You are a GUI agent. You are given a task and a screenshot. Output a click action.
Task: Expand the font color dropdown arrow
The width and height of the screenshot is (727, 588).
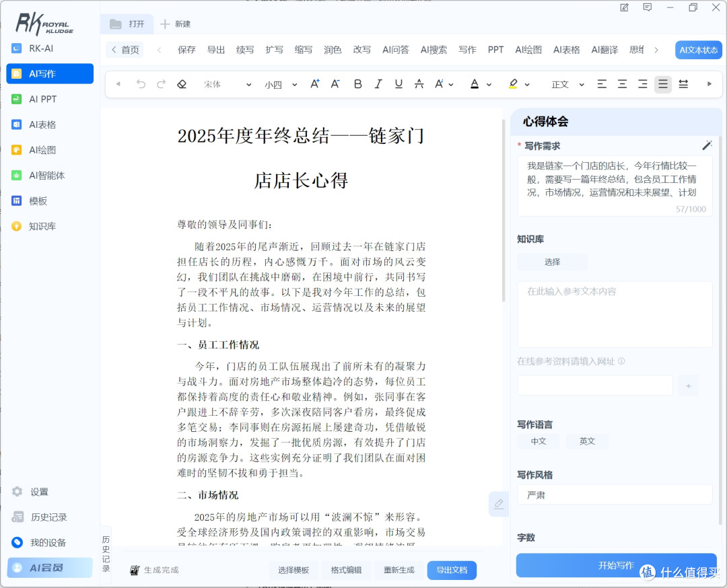489,84
